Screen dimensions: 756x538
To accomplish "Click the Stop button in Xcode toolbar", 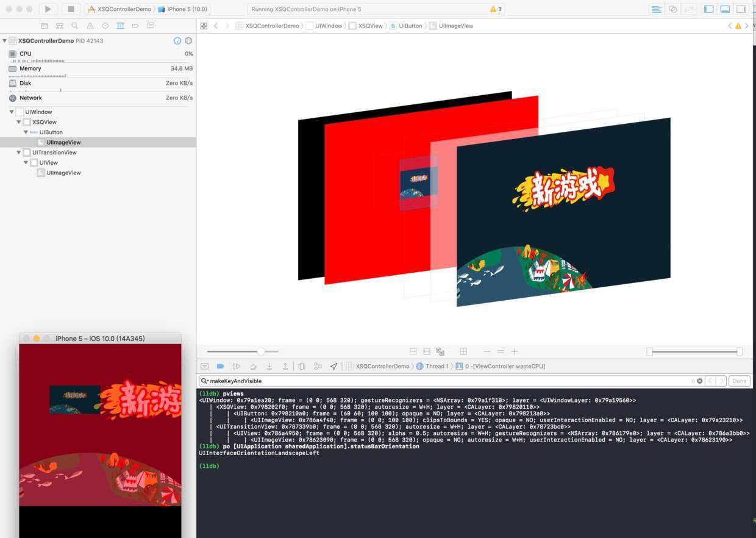I will (x=71, y=9).
